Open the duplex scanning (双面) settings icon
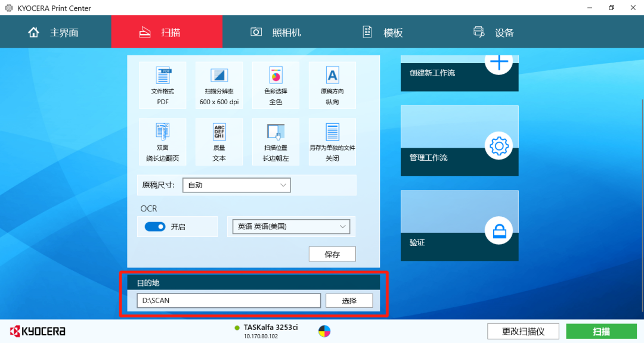Screen dimensions: 644x343 (162, 141)
